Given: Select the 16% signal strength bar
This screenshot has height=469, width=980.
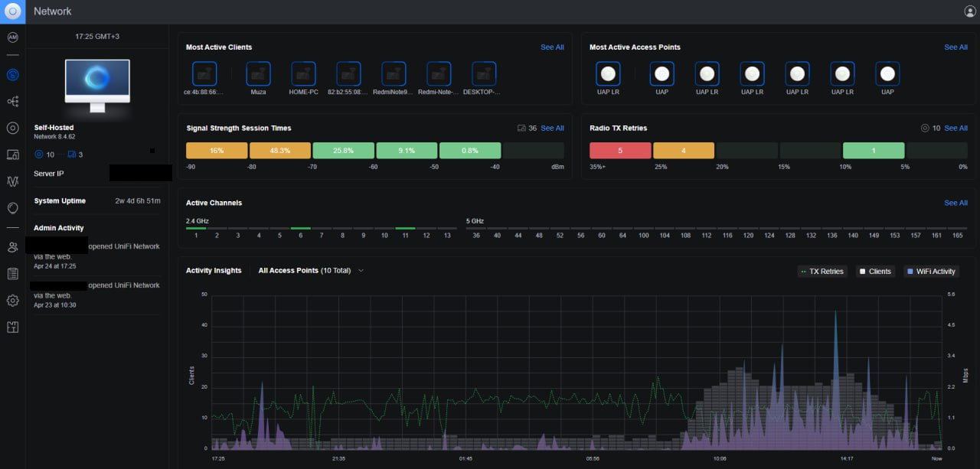Looking at the screenshot, I should tap(217, 151).
